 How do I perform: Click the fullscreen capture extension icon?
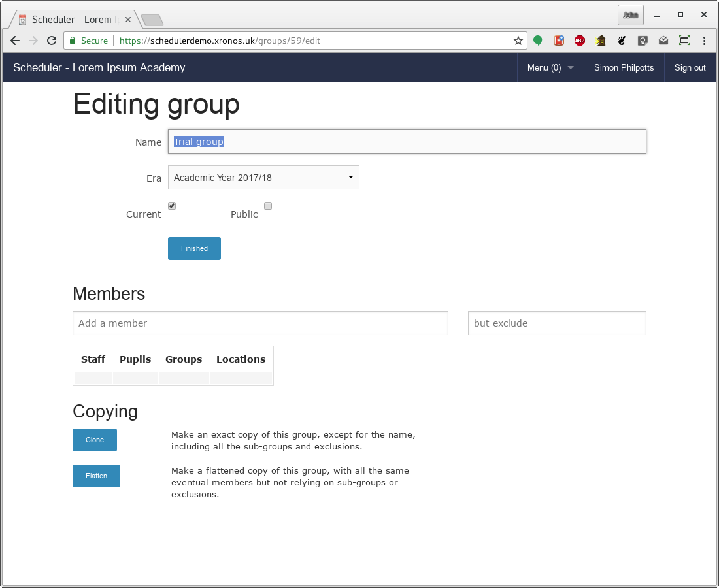coord(684,41)
